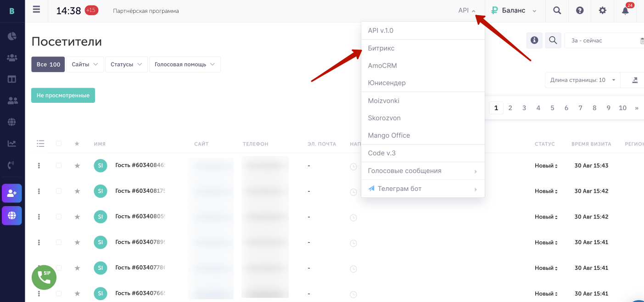Tick the checkbox for guest #60340766
The width and height of the screenshot is (644, 302).
[x=59, y=294]
